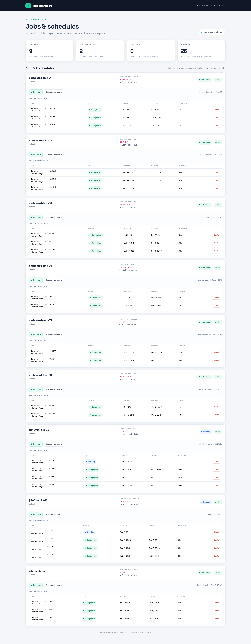Viewport: 251px width, 644px height.
Task: Delete job job-hourly-03-29854140
Action: [216, 619]
